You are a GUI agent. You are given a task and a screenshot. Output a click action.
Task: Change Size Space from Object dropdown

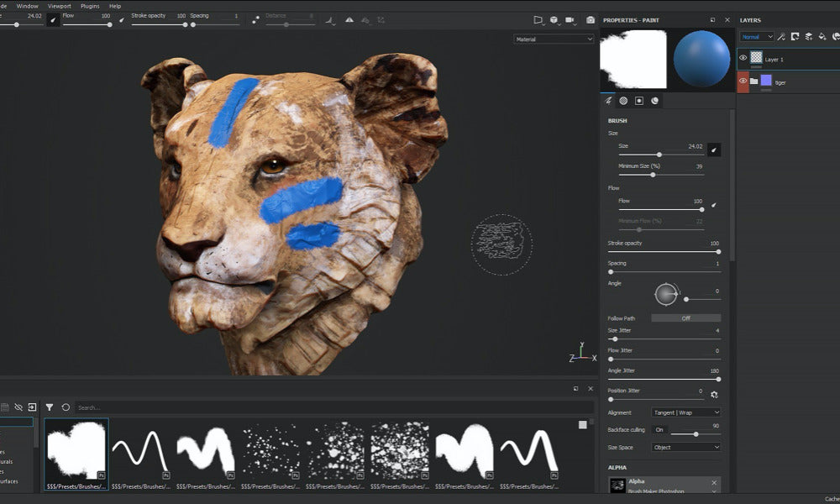tap(685, 447)
